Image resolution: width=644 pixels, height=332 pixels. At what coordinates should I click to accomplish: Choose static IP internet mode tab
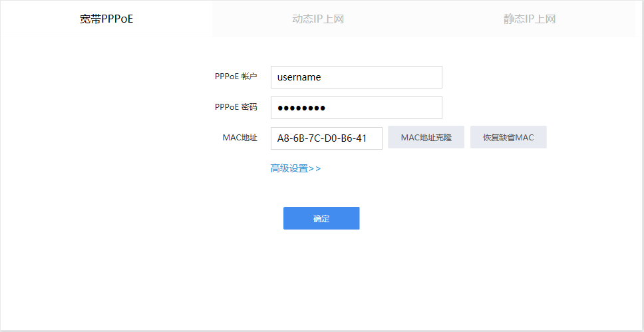coord(529,19)
